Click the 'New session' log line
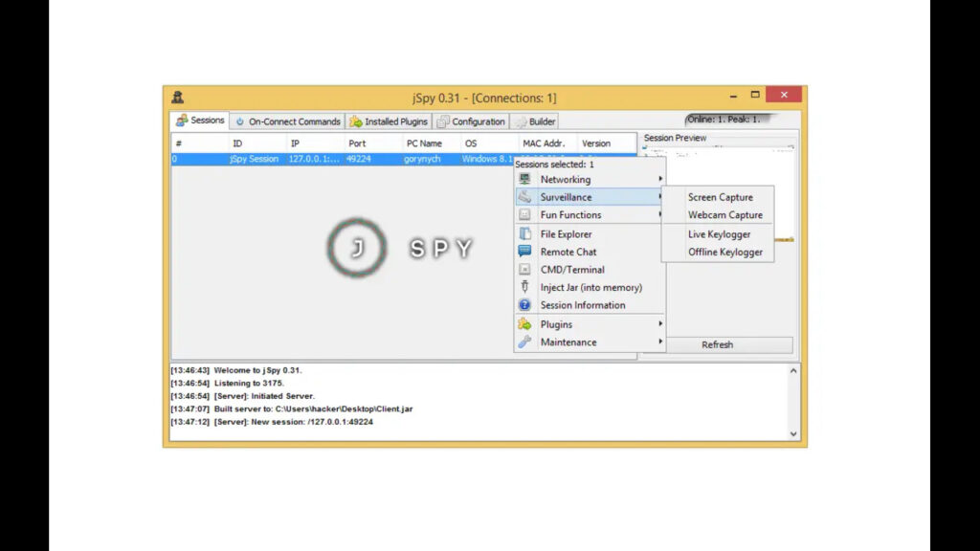Image resolution: width=980 pixels, height=551 pixels. tap(271, 422)
